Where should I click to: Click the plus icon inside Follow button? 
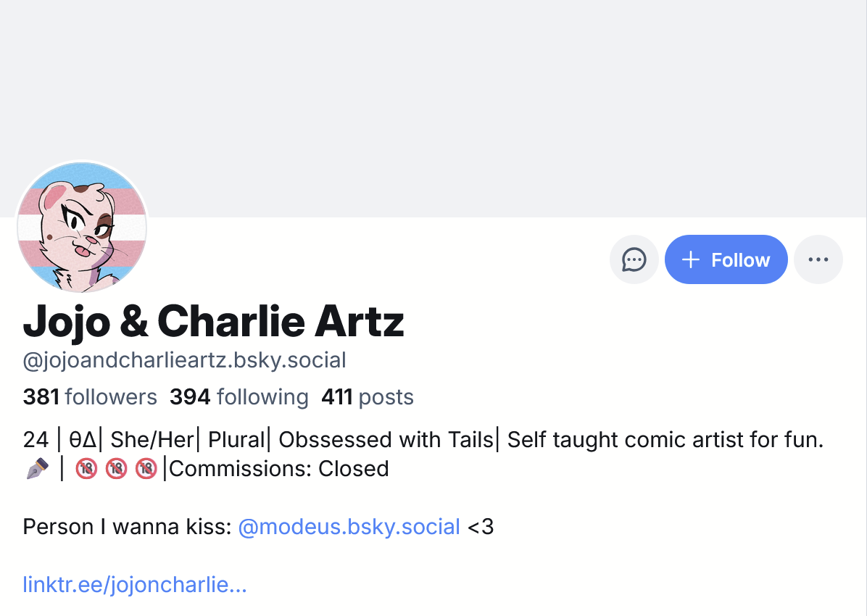692,259
